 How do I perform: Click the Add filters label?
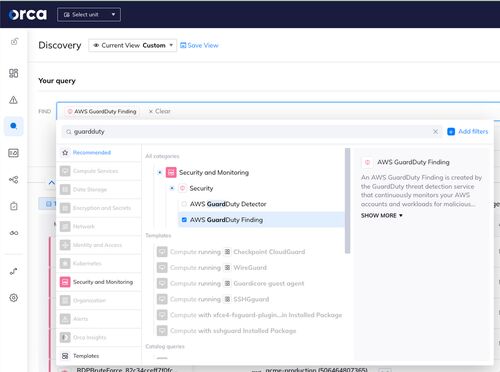[x=473, y=132]
